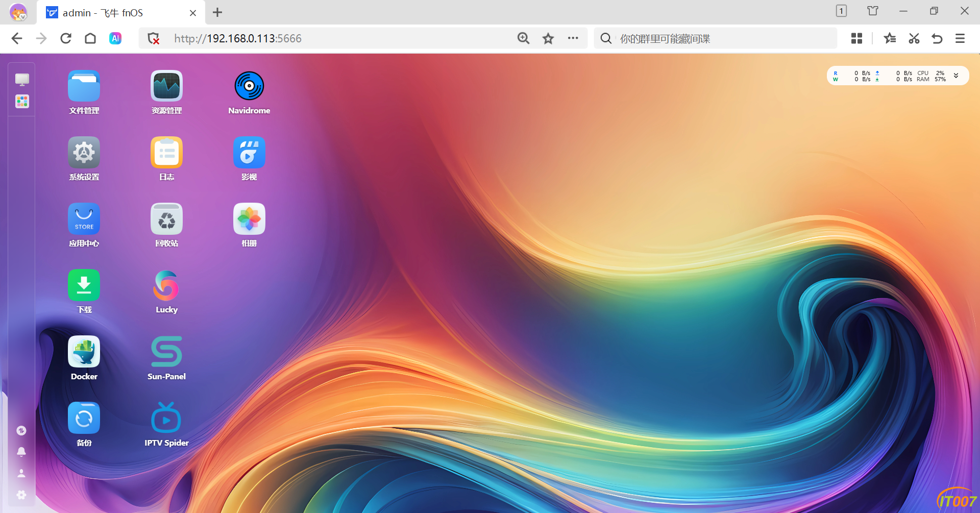Viewport: 980px width, 513px height.
Task: Open the address bar more options menu
Action: tap(573, 38)
